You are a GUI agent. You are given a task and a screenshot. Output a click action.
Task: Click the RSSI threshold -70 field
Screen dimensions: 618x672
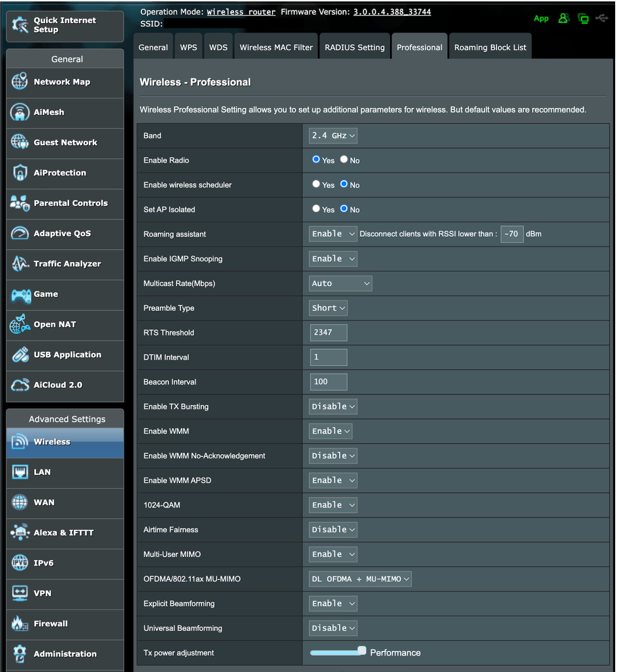pos(512,234)
